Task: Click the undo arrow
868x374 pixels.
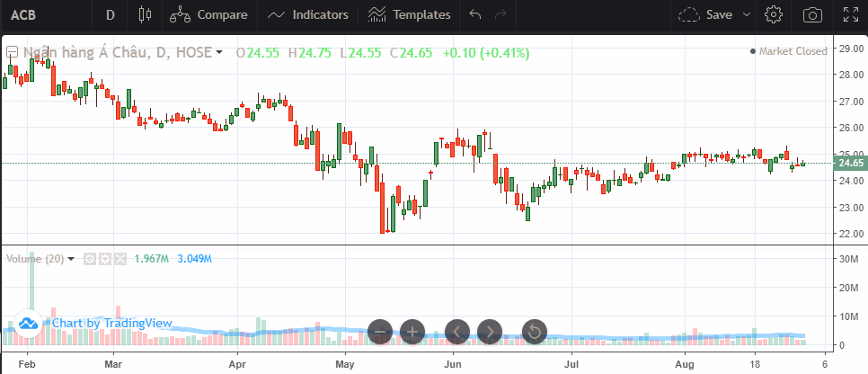Action: coord(475,14)
